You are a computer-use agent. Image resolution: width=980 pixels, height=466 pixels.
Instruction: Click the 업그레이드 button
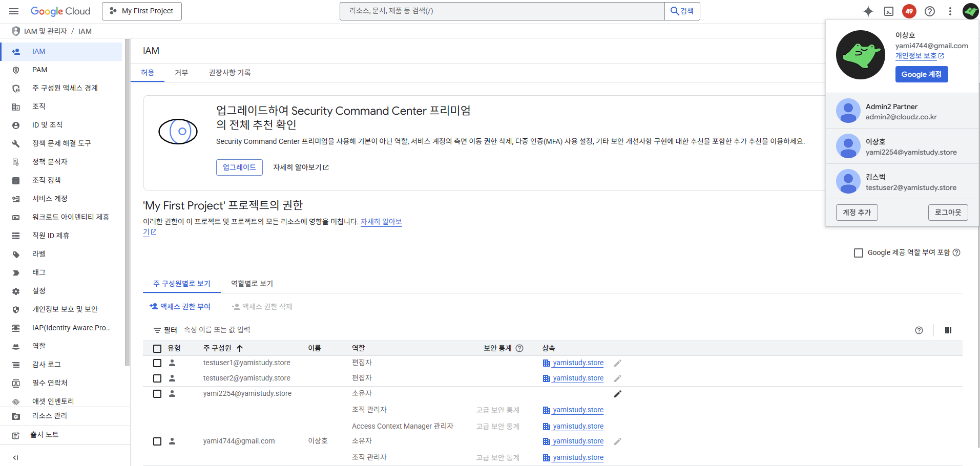239,167
